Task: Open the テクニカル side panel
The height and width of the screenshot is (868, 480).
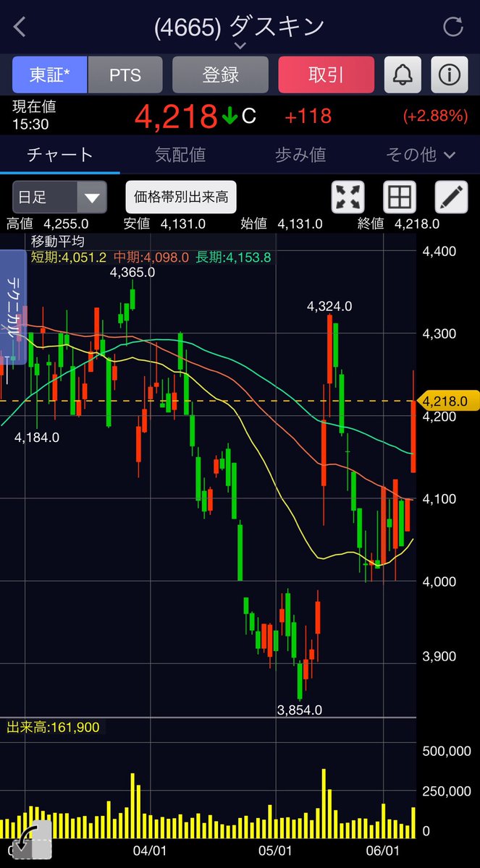Action: pos(13,307)
